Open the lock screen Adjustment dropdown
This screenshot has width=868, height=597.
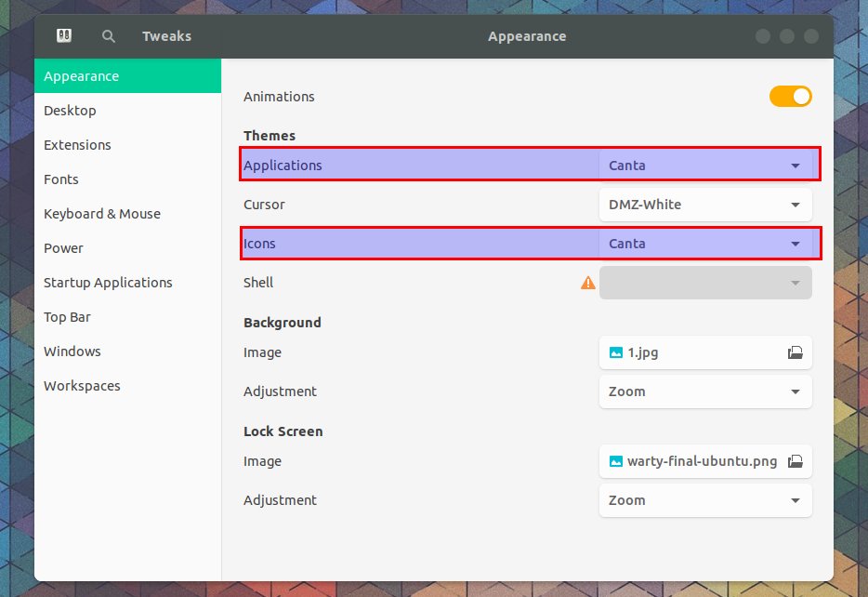coord(704,499)
